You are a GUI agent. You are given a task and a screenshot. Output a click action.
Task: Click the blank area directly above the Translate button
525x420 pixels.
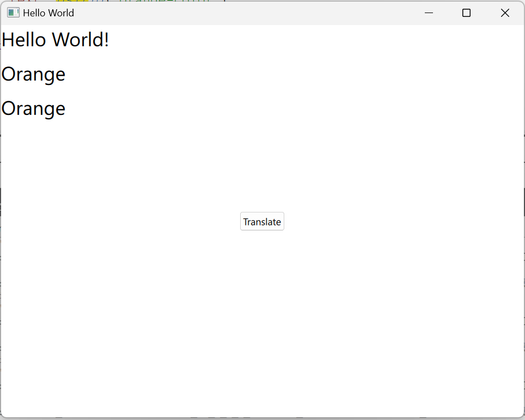[262, 174]
